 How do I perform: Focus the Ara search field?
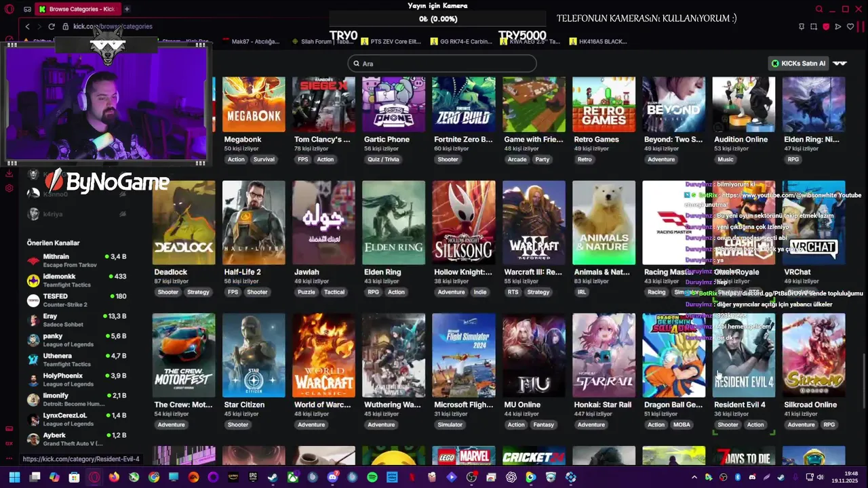click(442, 64)
